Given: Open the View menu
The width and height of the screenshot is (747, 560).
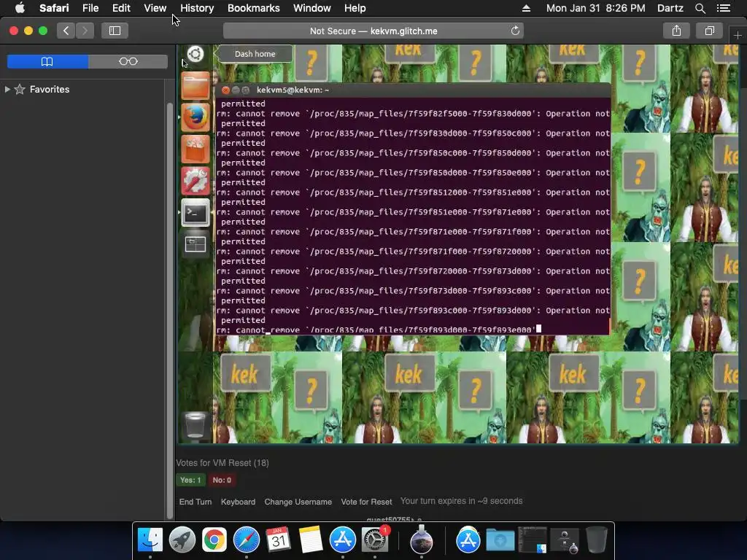Looking at the screenshot, I should [x=155, y=8].
